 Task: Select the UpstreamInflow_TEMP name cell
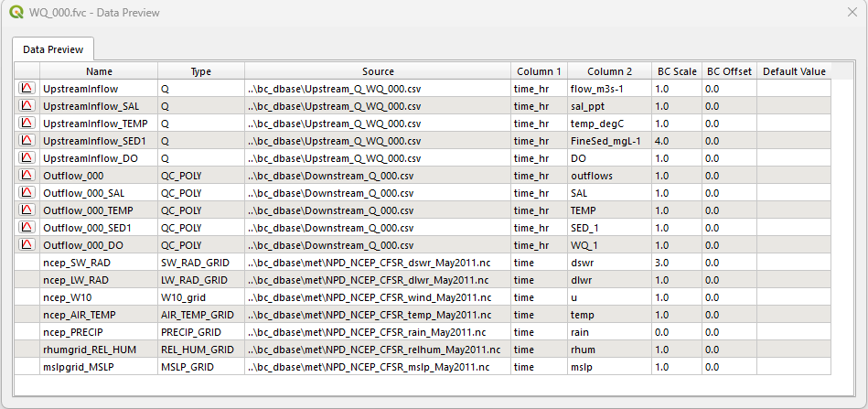(x=99, y=124)
